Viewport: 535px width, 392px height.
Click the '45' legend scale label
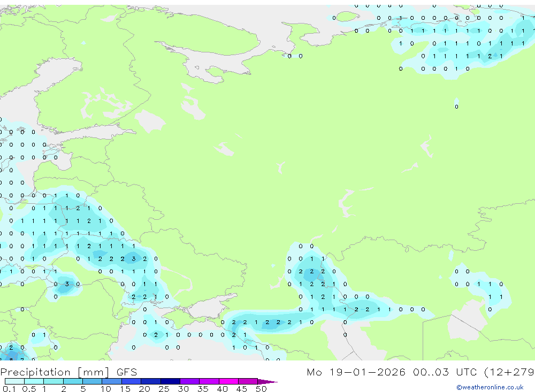[x=242, y=389]
